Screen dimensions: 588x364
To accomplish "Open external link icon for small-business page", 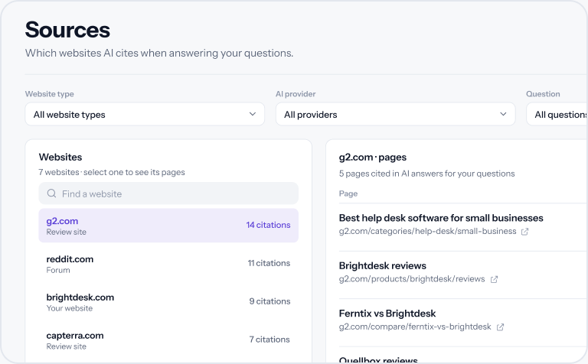I will 524,232.
